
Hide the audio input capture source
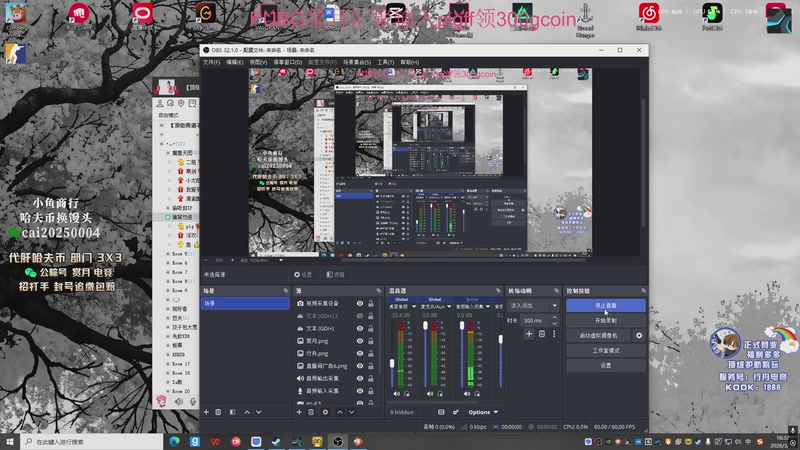[360, 391]
